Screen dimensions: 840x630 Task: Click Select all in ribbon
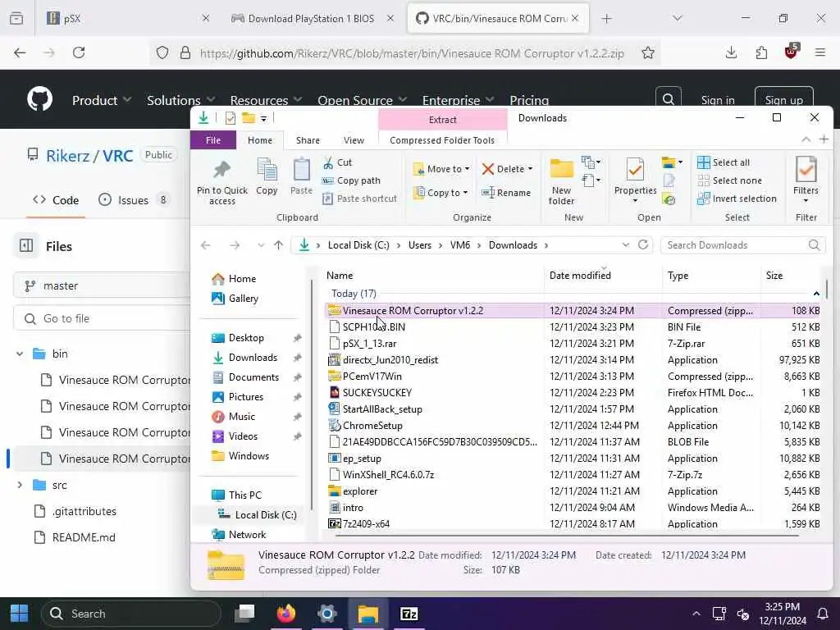724,162
